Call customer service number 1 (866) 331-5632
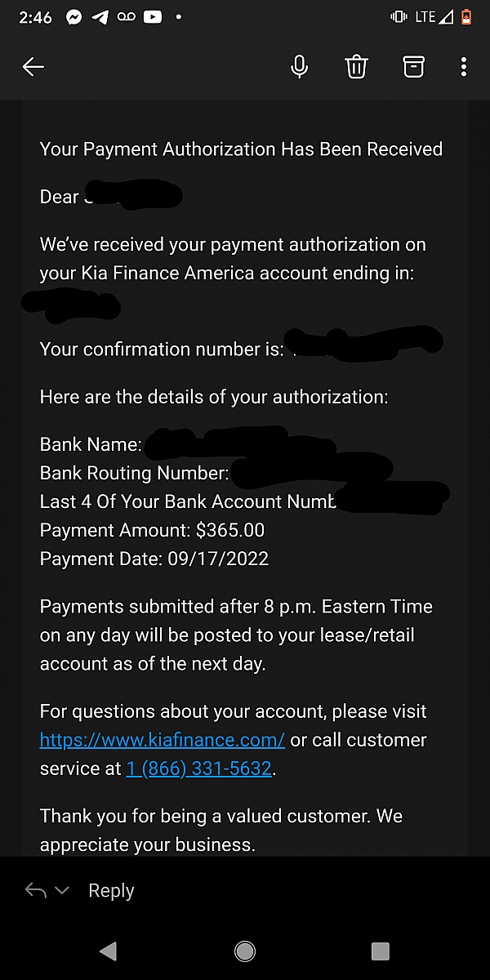The height and width of the screenshot is (980, 490). (198, 768)
